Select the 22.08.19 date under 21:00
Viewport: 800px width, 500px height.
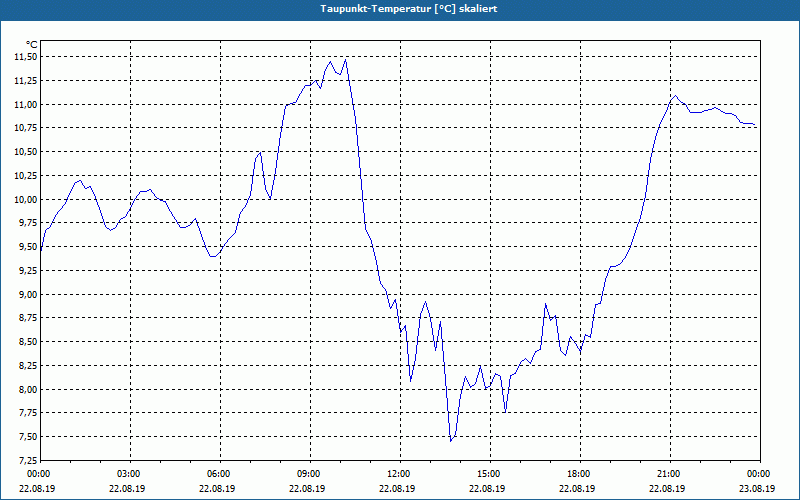tap(667, 488)
